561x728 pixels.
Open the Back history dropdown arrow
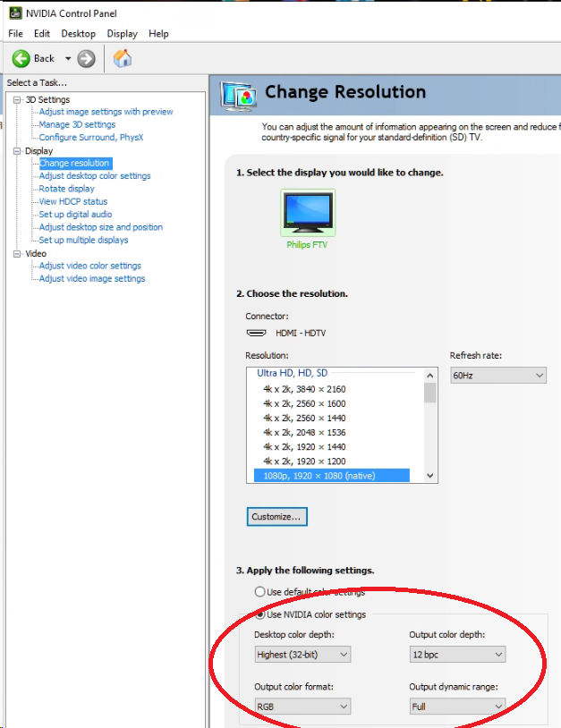[x=68, y=59]
